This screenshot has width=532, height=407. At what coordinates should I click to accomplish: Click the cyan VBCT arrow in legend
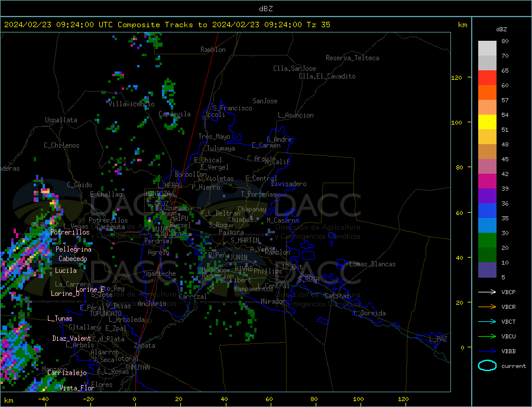[x=487, y=321]
